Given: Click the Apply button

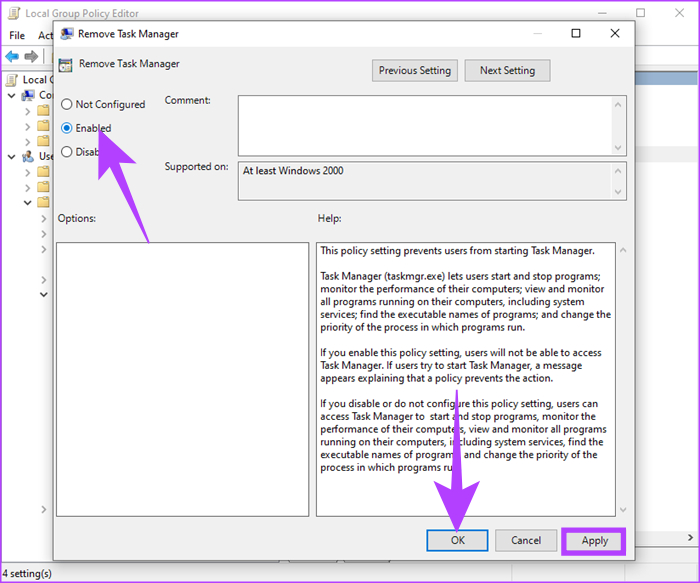Looking at the screenshot, I should [594, 541].
